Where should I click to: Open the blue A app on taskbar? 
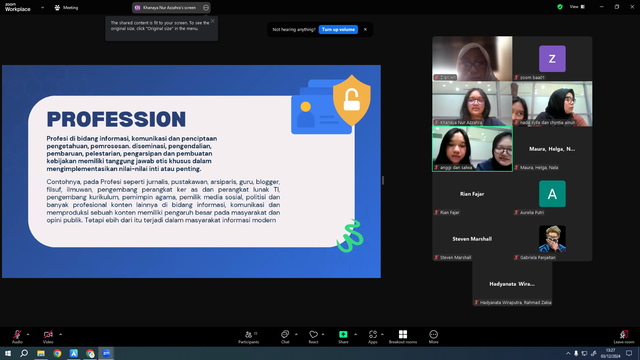[73, 353]
